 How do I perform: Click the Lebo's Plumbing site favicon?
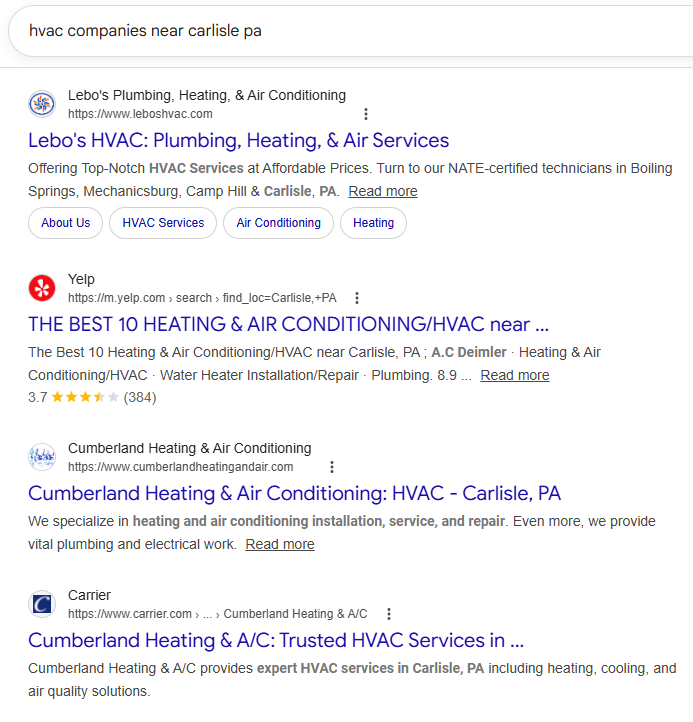click(42, 104)
